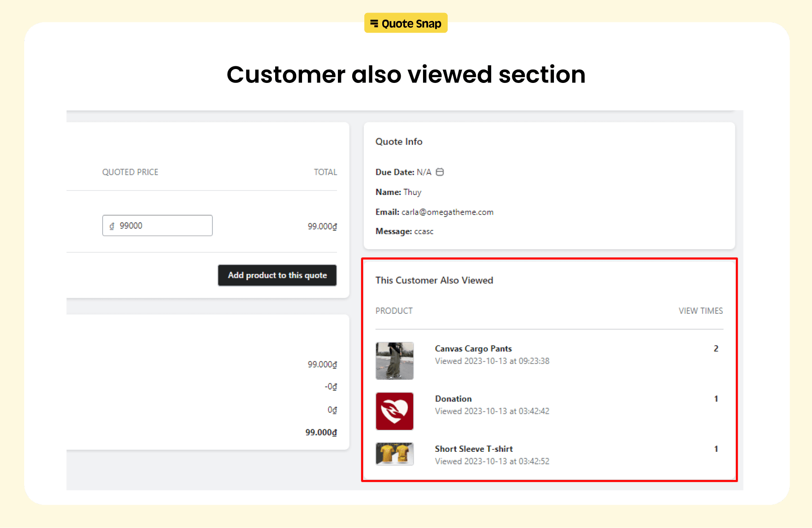Click the Canvas Cargo Pants product name
Image resolution: width=812 pixels, height=528 pixels.
[x=473, y=348]
